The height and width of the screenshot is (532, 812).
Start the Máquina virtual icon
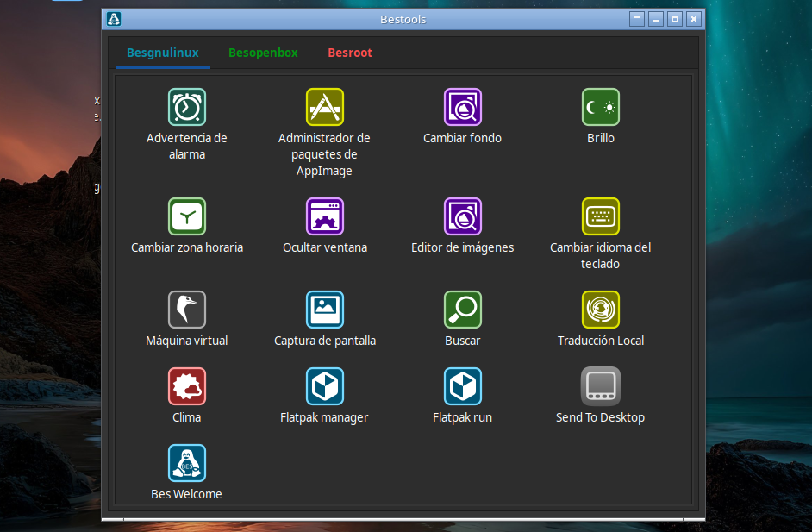pos(187,310)
